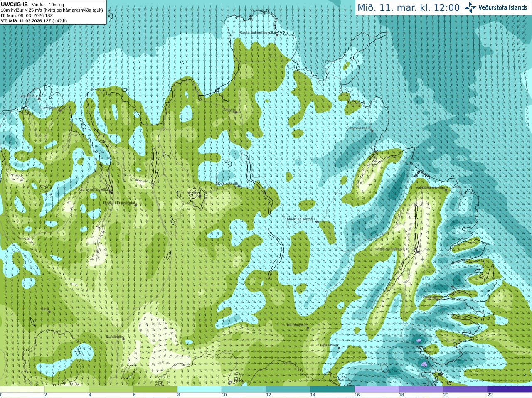Select the Möðrudalsöræfi II station label
Screen dimensions: 532x398
pyautogui.click(x=301, y=219)
